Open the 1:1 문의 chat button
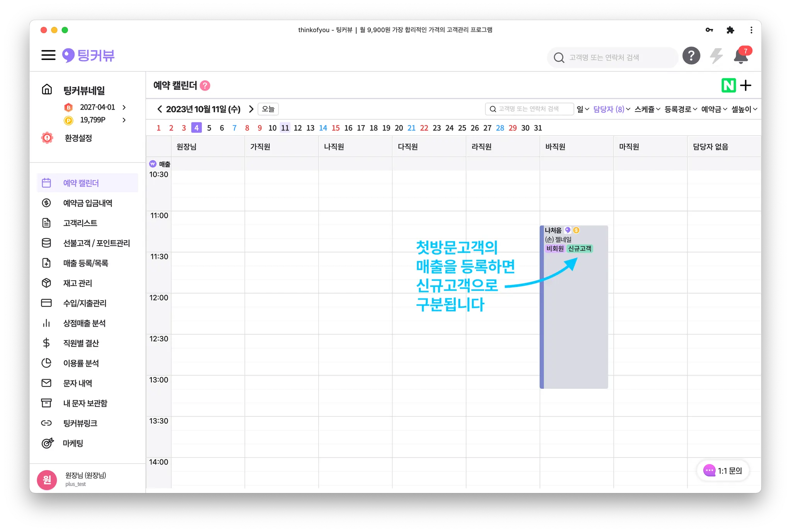This screenshot has width=791, height=532. [x=723, y=471]
